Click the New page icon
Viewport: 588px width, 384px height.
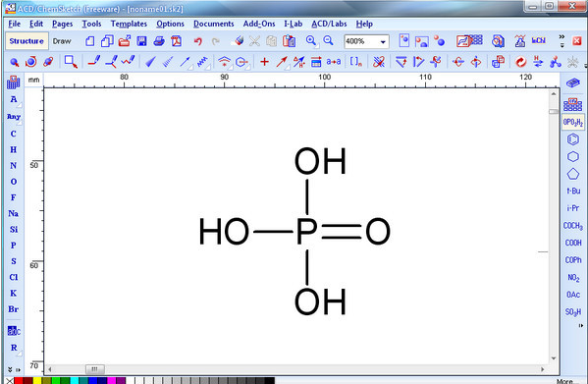coord(89,41)
